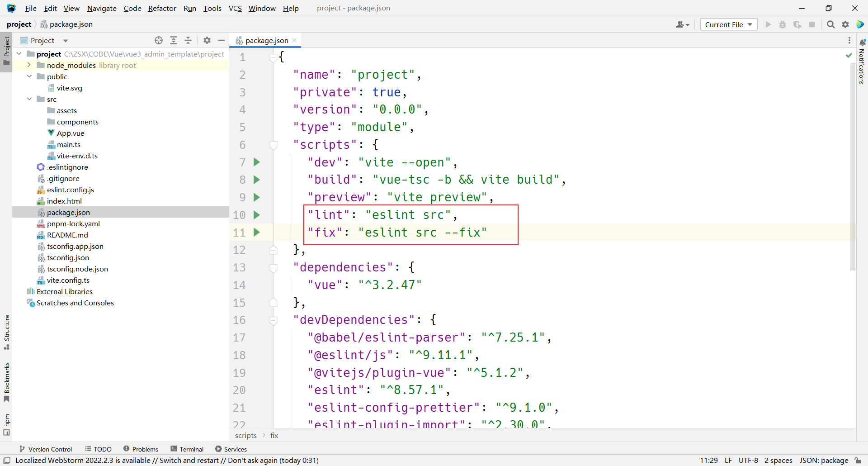Run the preview script gutter arrow
The height and width of the screenshot is (466, 868).
257,197
